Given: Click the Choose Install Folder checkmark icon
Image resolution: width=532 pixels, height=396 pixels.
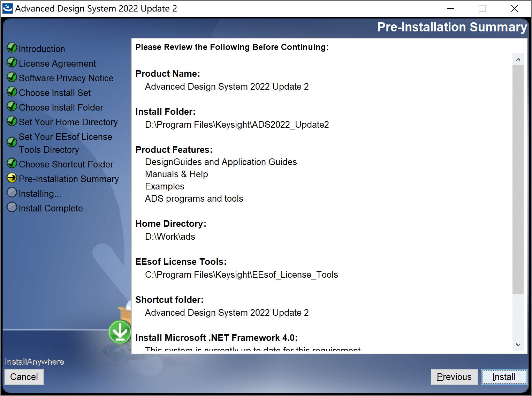Looking at the screenshot, I should tap(12, 106).
